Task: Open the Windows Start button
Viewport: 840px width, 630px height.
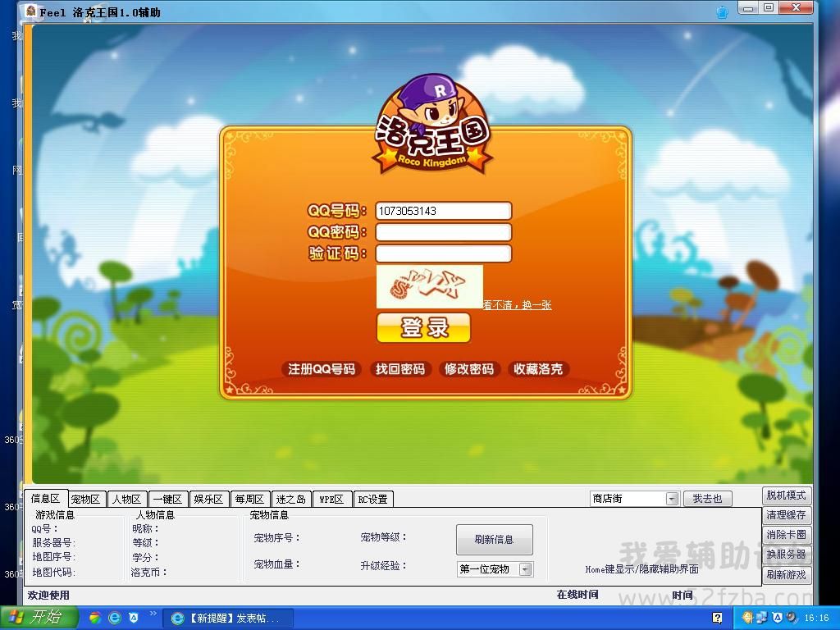Action: point(39,618)
